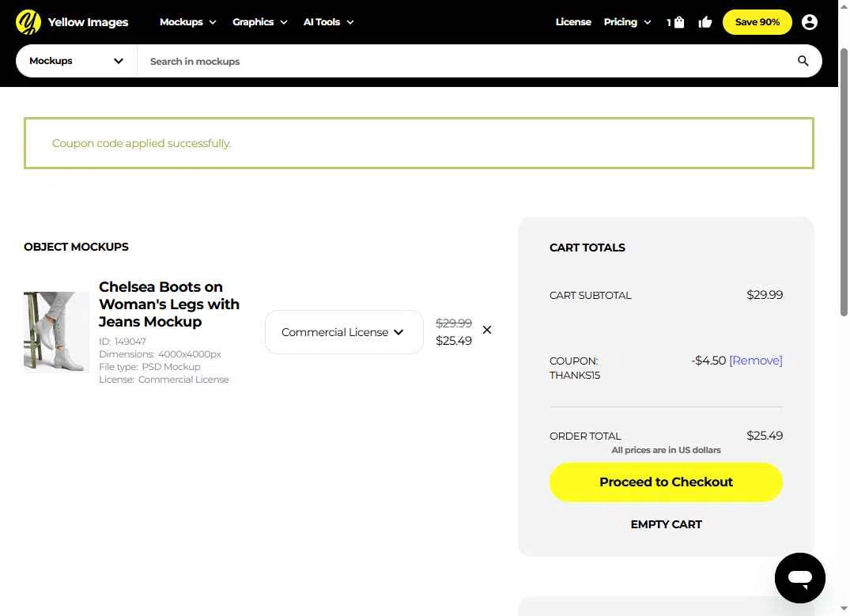Go to the License page
The image size is (850, 616).
[573, 22]
